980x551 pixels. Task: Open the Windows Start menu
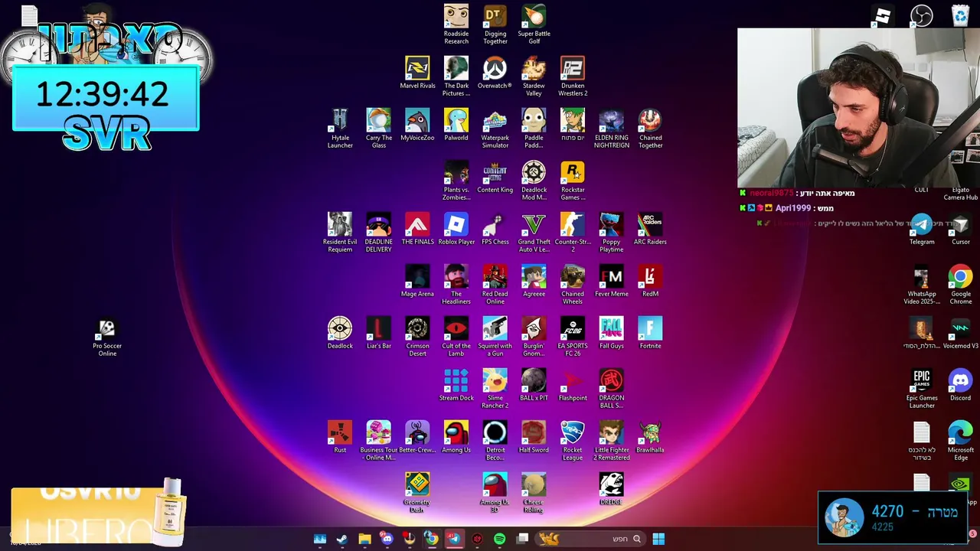coord(658,539)
